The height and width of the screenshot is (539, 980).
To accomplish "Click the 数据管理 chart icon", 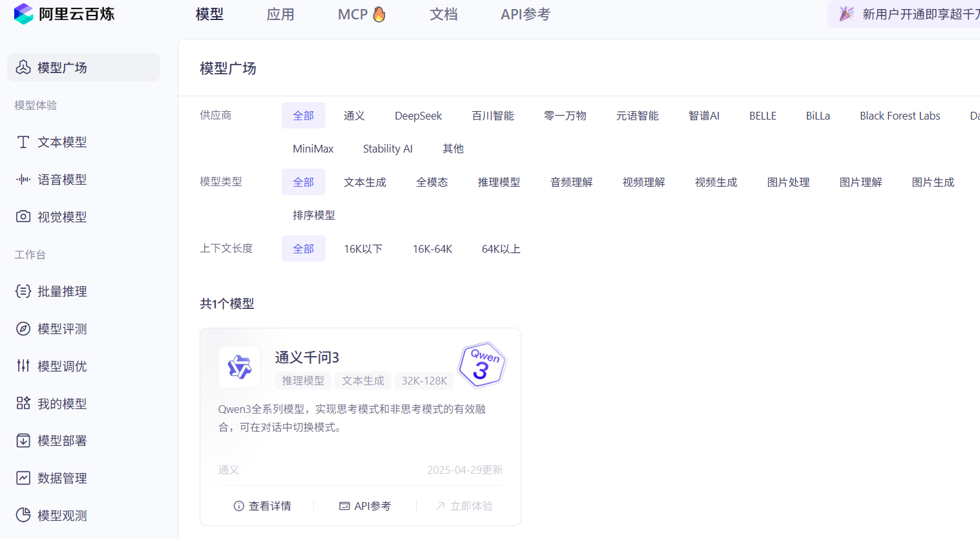I will (x=23, y=478).
